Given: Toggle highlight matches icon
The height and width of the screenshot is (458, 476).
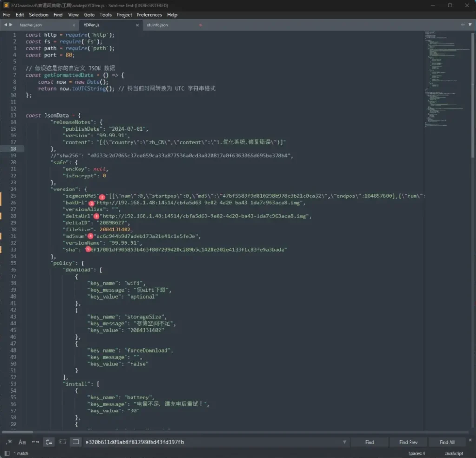Looking at the screenshot, I should (76, 442).
